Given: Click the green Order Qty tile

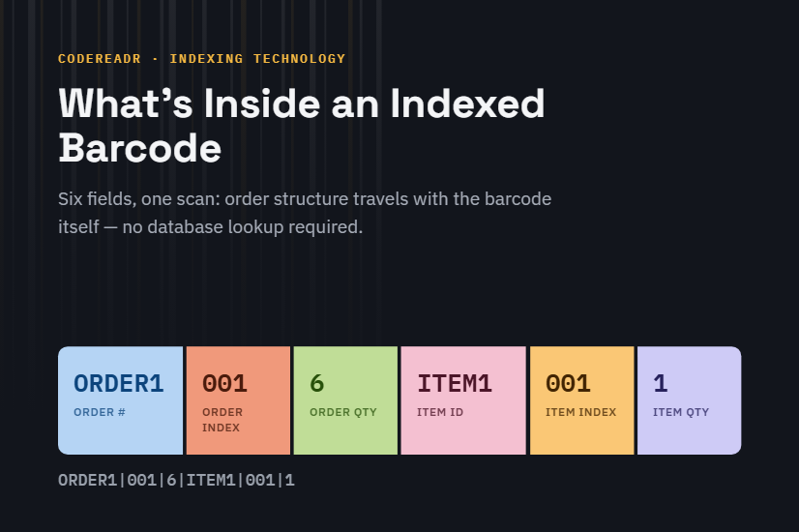Looking at the screenshot, I should [x=345, y=400].
